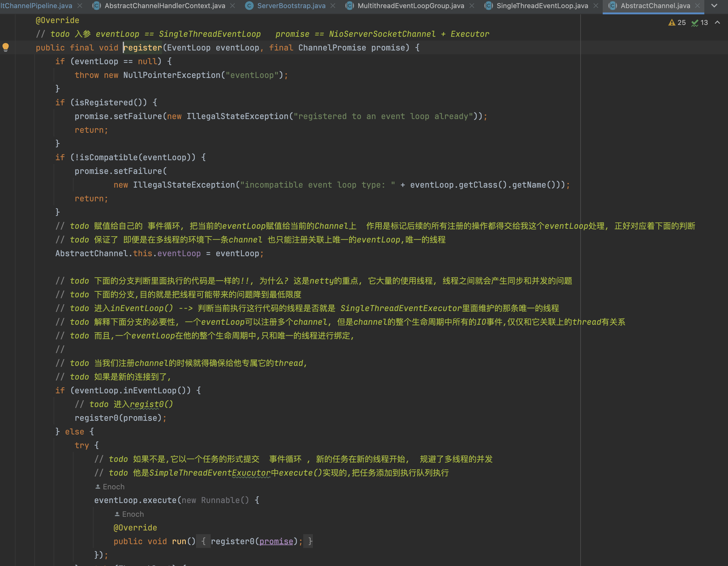Click class icon on AbstractChannel.java tab
Viewport: 728px width, 566px height.
point(612,6)
